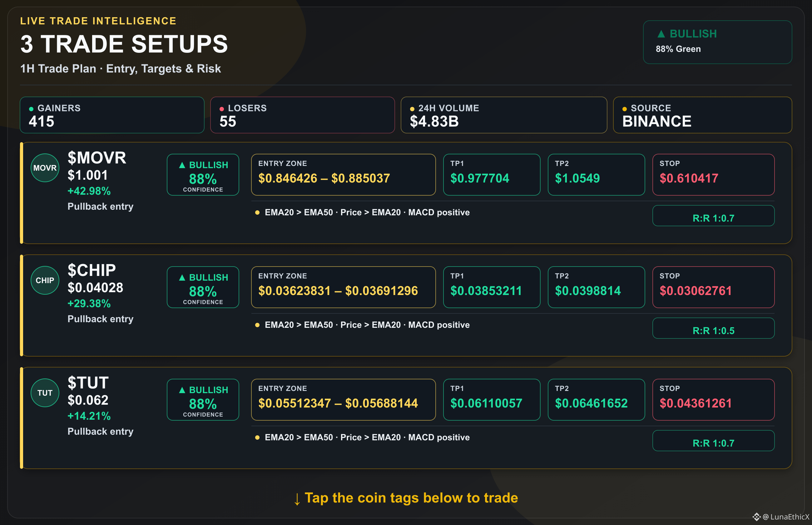
Task: Click CHIP TP2 value $0.0398814
Action: [588, 291]
